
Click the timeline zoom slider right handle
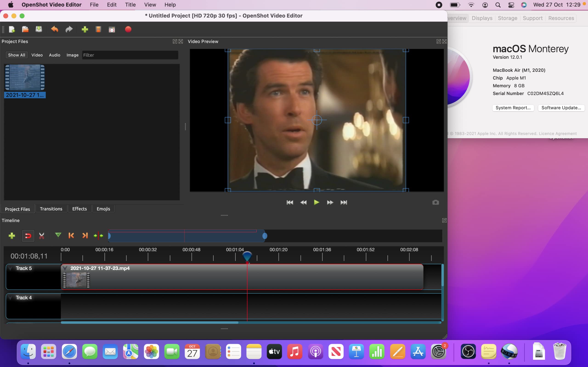click(x=265, y=236)
